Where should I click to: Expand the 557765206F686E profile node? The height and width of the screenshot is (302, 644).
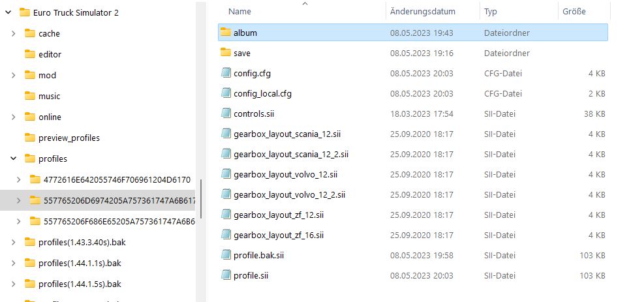(19, 221)
